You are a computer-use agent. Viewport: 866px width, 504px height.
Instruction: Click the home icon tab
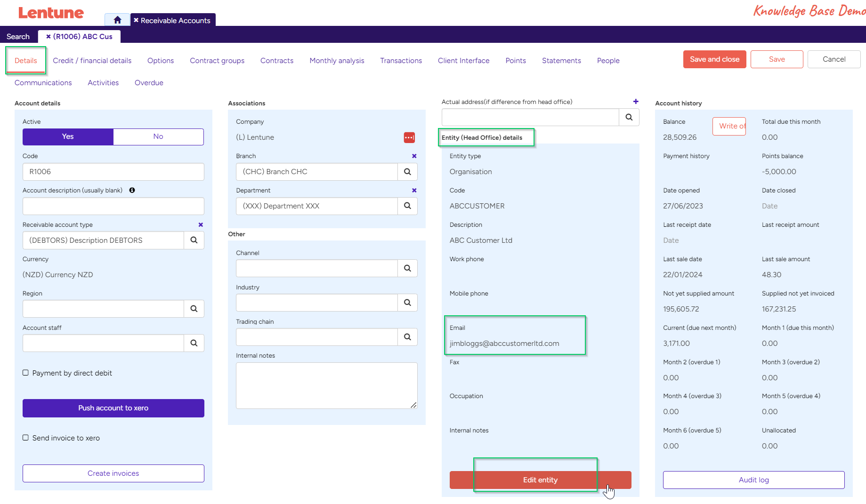[117, 20]
